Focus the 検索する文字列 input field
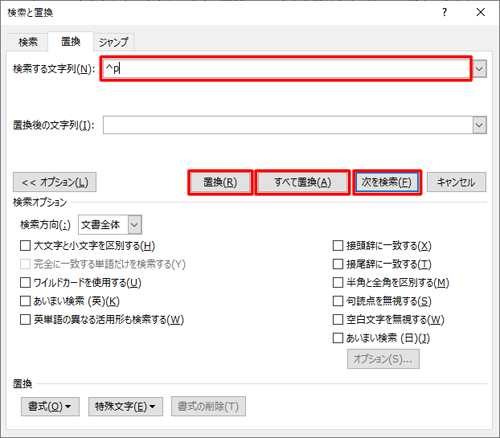 (x=286, y=69)
